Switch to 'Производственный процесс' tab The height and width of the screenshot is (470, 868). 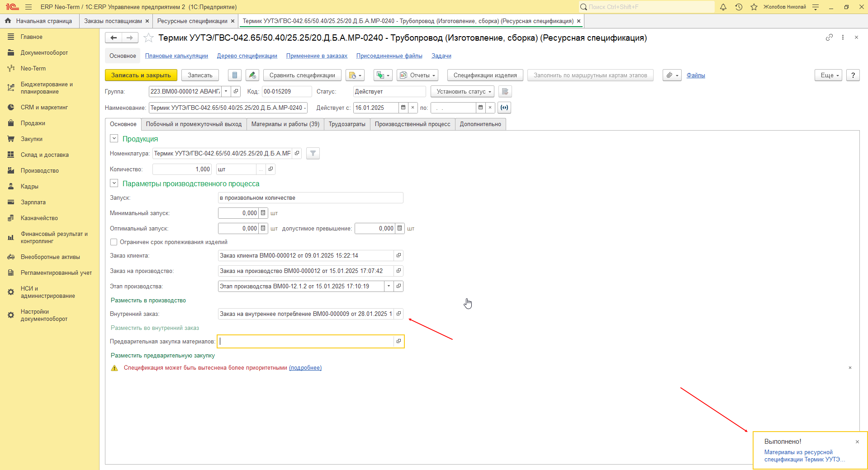(x=413, y=124)
